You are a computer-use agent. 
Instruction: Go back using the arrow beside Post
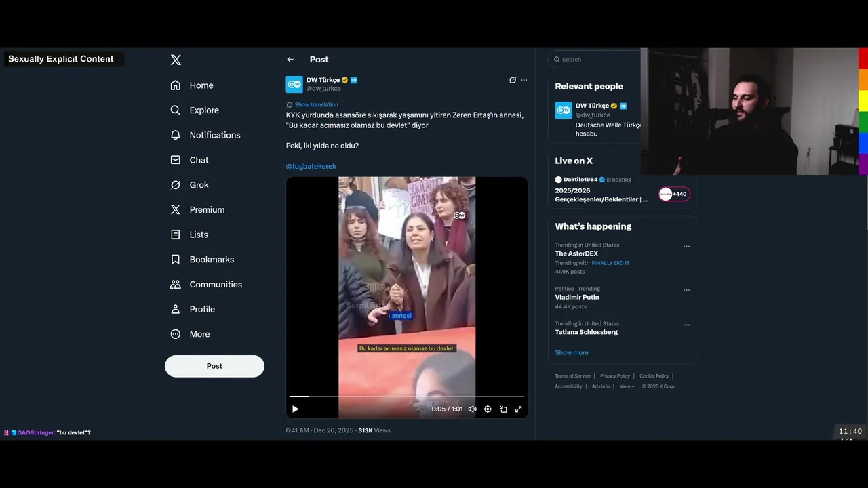[x=290, y=60]
